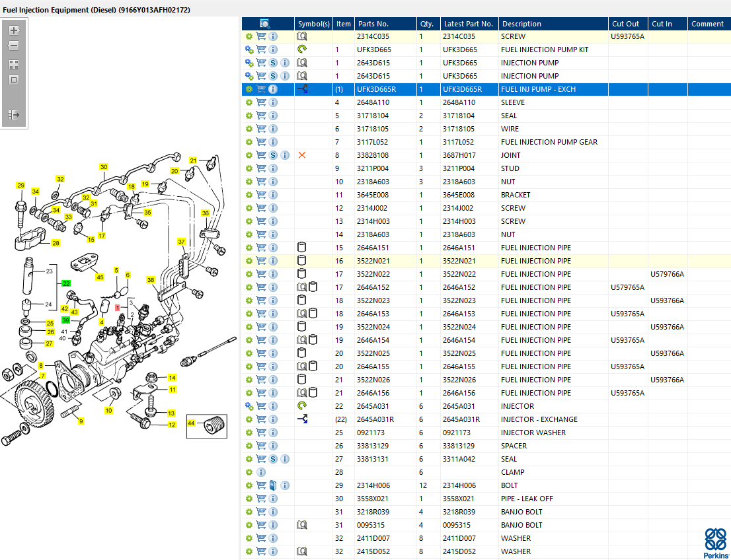Click the Perkins logo
This screenshot has width=731, height=560.
point(714,543)
